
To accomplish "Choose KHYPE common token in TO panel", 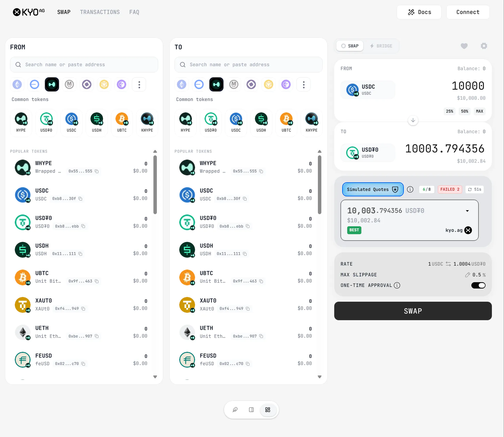I will coord(312,123).
